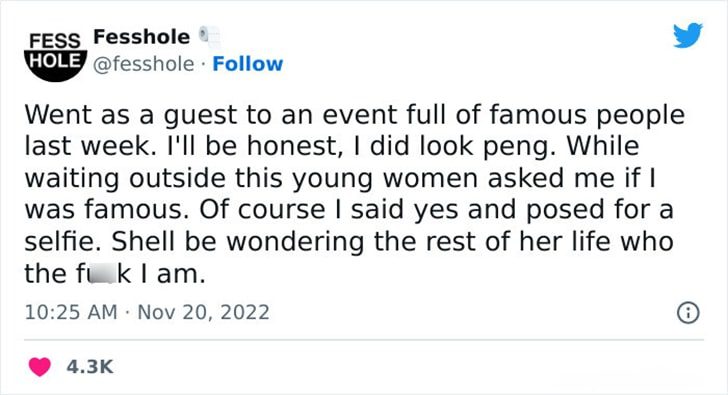728x395 pixels.
Task: Select the tweet line starting 'Went as a guest'
Action: (355, 116)
